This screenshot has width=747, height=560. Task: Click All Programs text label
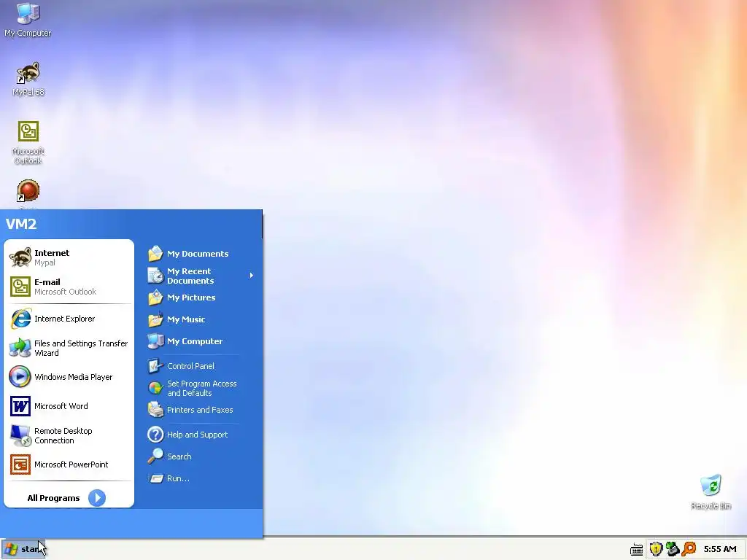click(53, 498)
